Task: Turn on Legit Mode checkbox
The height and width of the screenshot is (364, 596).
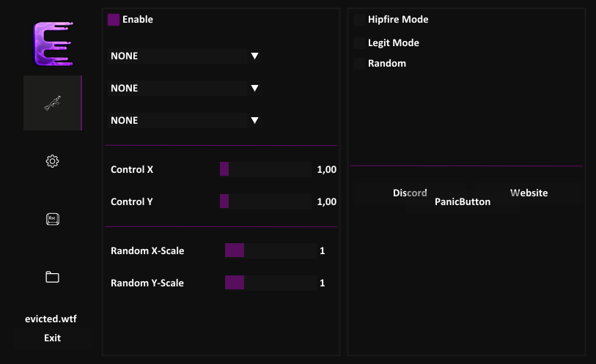Action: tap(358, 43)
